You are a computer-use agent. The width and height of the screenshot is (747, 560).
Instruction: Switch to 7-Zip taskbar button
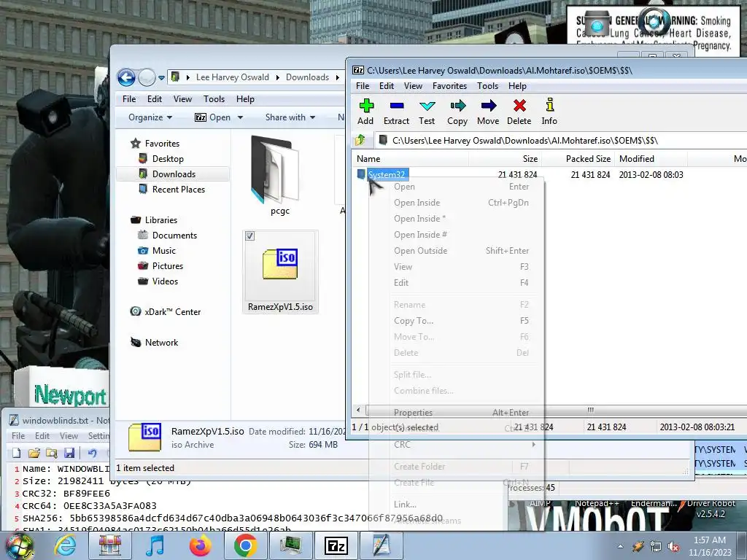coord(336,545)
